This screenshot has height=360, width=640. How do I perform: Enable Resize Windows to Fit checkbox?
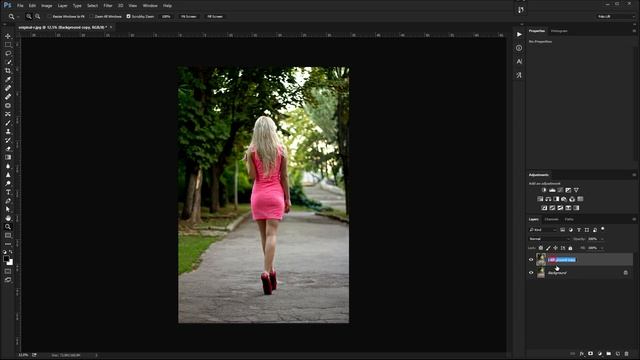tap(49, 16)
